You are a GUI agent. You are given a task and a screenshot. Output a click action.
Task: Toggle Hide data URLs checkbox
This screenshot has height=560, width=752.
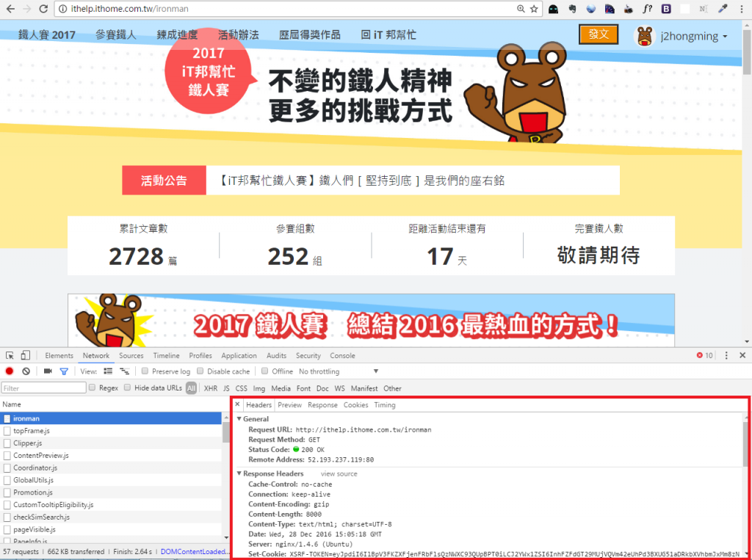coord(127,388)
